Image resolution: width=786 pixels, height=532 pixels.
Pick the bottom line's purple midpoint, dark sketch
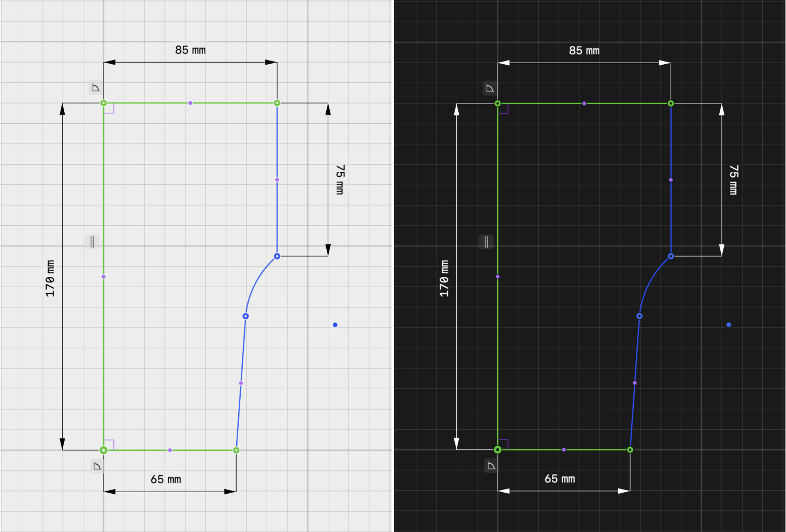(564, 450)
